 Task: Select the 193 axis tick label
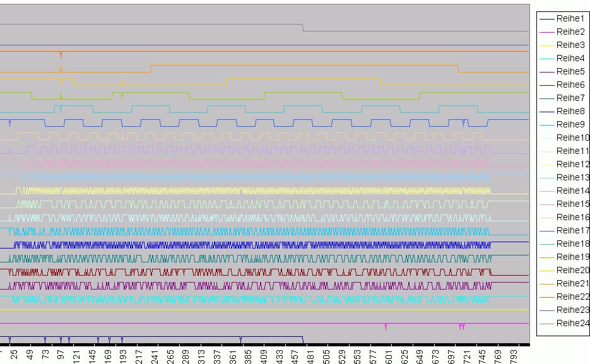[x=123, y=357]
